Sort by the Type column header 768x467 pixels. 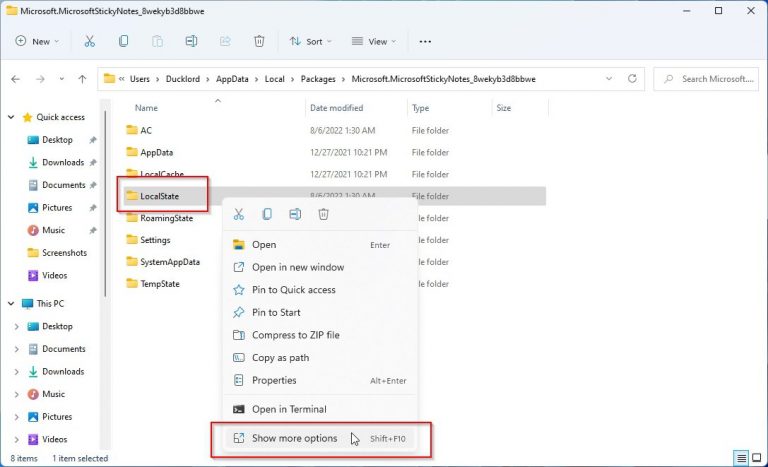[x=420, y=108]
